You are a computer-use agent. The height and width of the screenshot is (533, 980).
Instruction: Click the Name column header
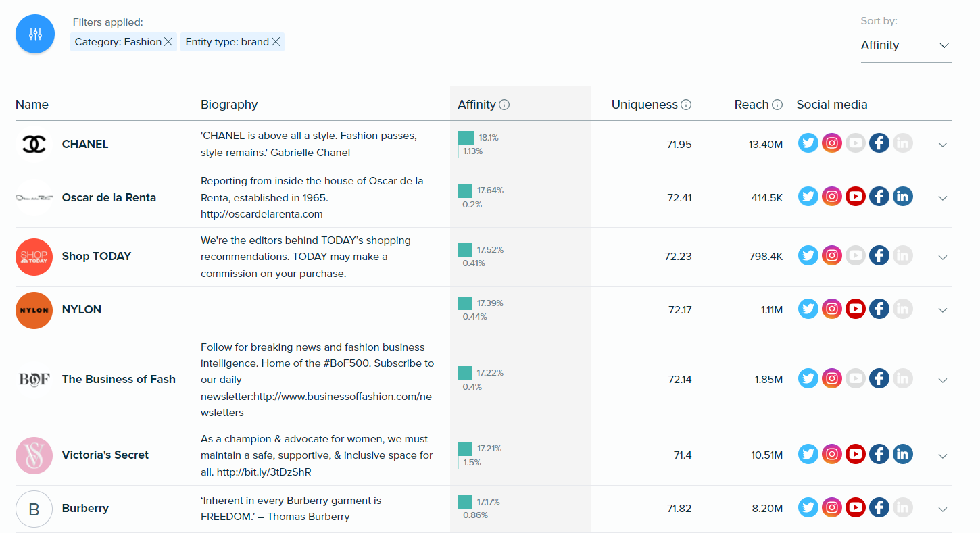(x=32, y=105)
